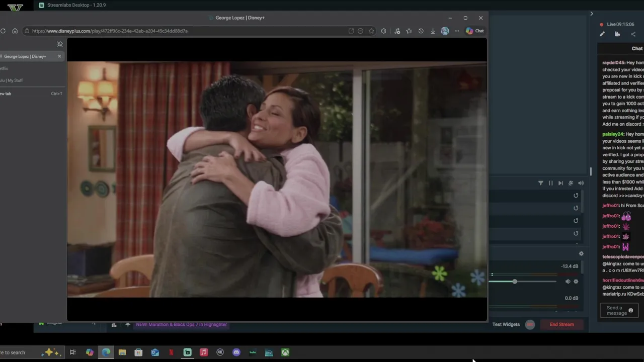Open Marathon & Black Ops 7 Highlighter notice
The height and width of the screenshot is (362, 644).
(x=181, y=324)
